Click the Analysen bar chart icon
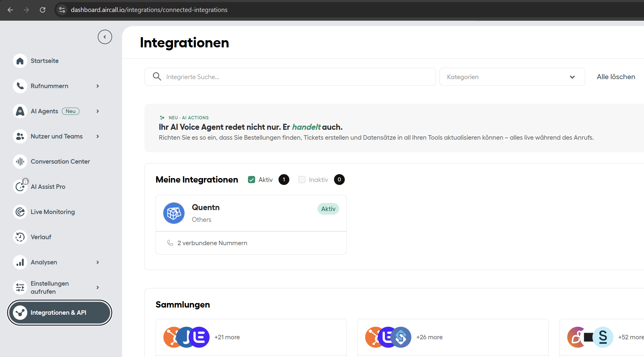The height and width of the screenshot is (357, 644). [20, 262]
